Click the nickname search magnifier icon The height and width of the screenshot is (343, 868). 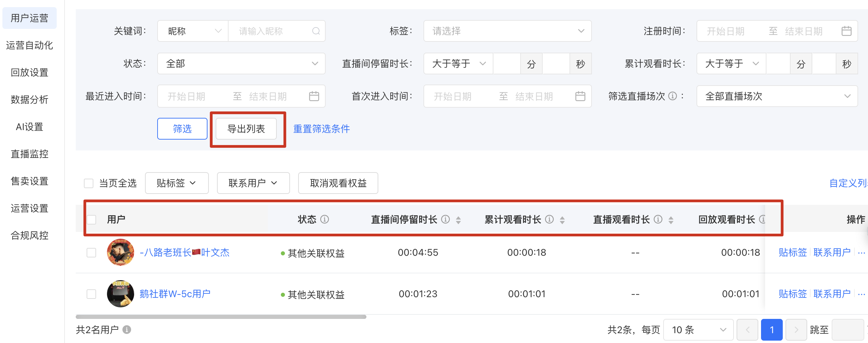click(x=316, y=31)
